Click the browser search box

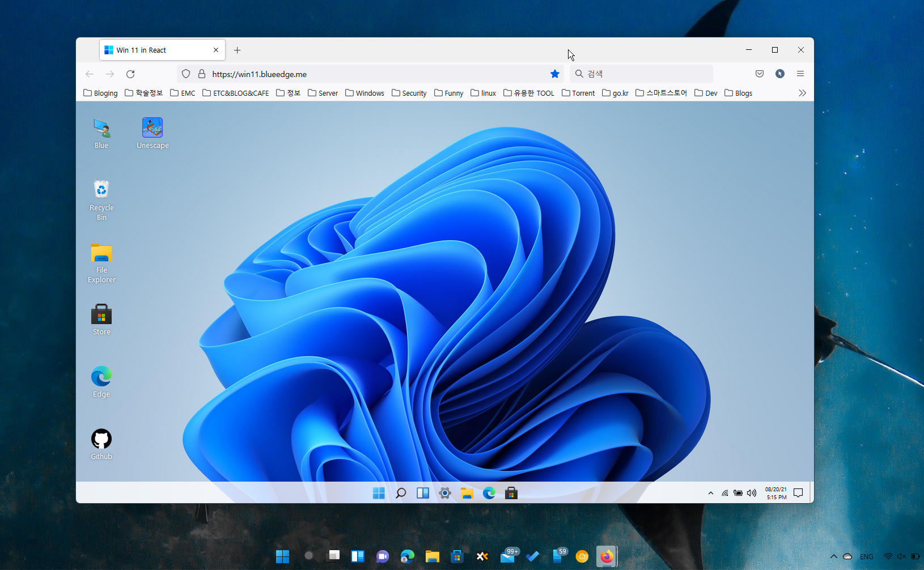pyautogui.click(x=641, y=74)
